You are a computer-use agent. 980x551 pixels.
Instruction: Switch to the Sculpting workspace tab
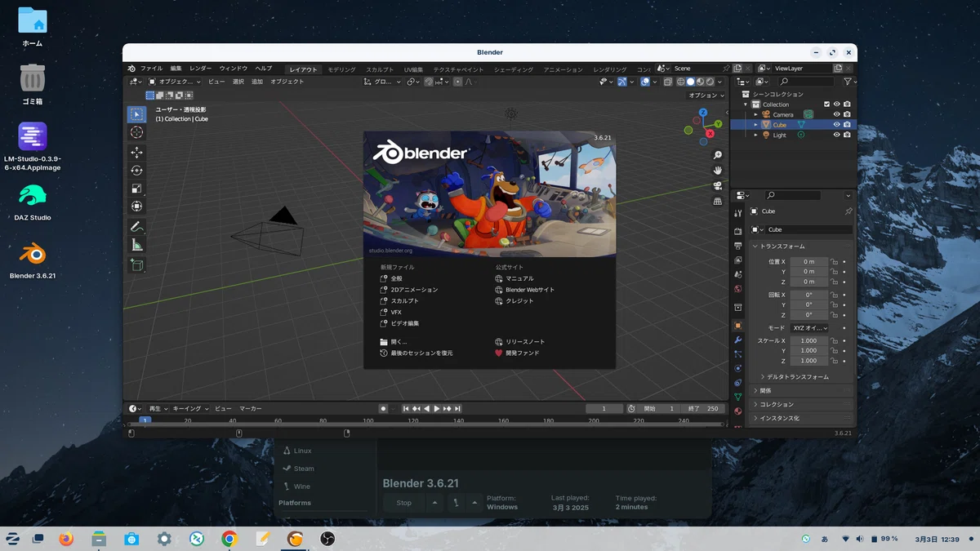click(x=380, y=69)
